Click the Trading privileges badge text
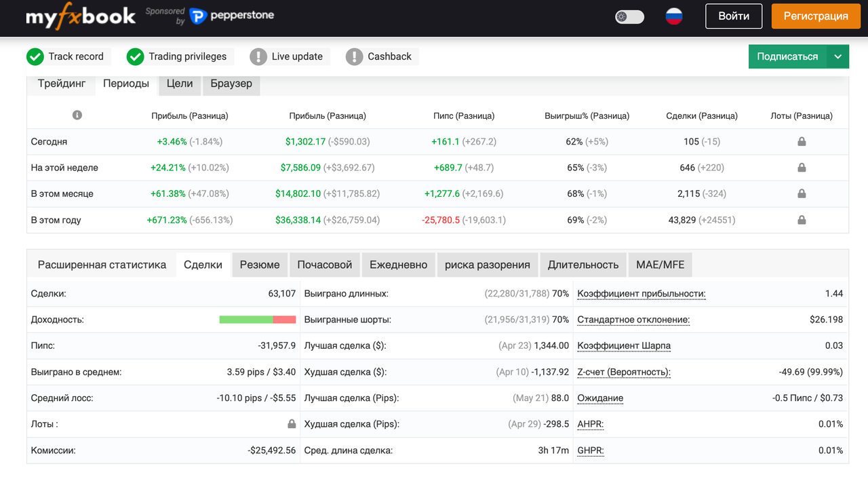Image resolution: width=868 pixels, height=477 pixels. tap(188, 56)
